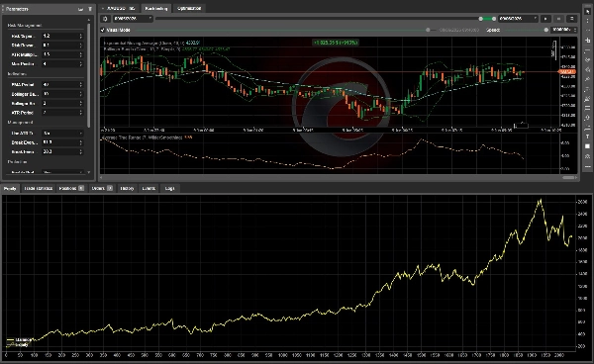Click the disabled button next to the play button
Image resolution: width=594 pixels, height=364 pixels.
coord(558,19)
